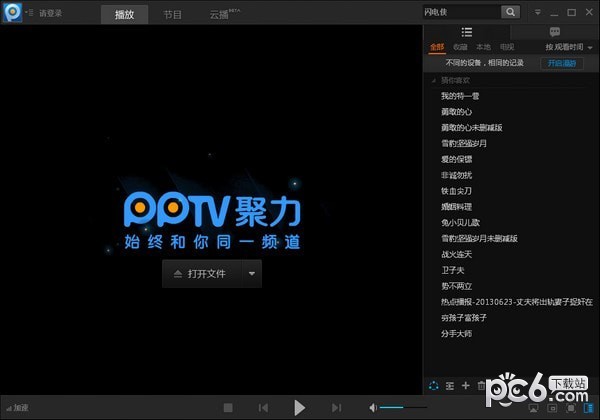Open the 按观看时间 sort dropdown
Viewport: 600px width, 420px height.
[569, 47]
